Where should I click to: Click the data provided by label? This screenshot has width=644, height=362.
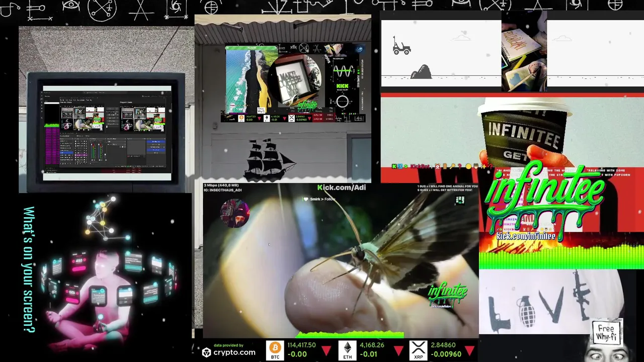coord(228,345)
